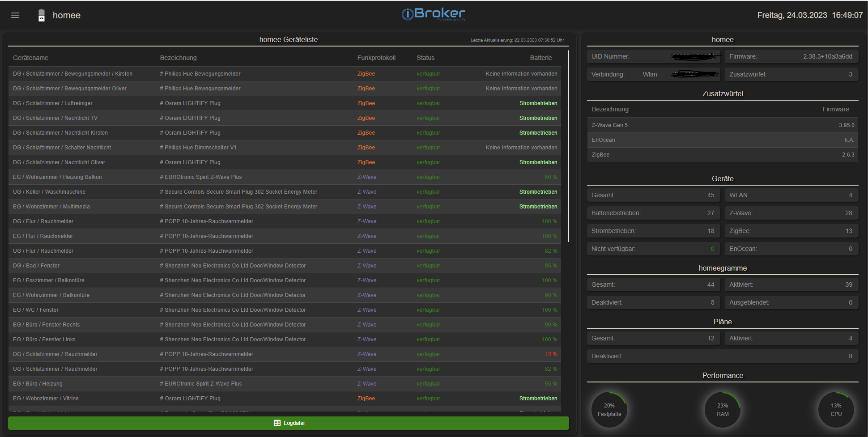Click the RAM 23% gauge
Image resolution: width=868 pixels, height=437 pixels.
click(723, 410)
